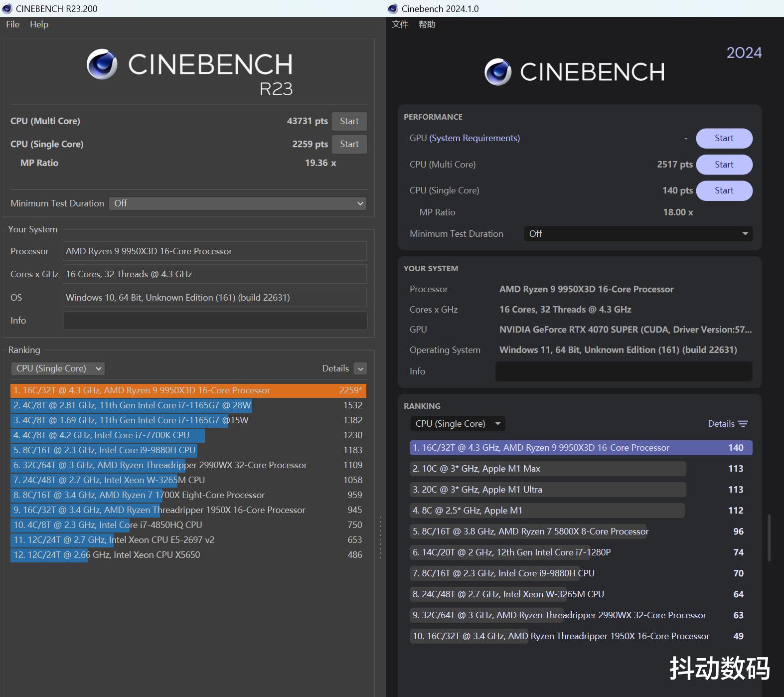The image size is (784, 697).
Task: Click Cores x GHz field in R23
Action: pyautogui.click(x=215, y=274)
